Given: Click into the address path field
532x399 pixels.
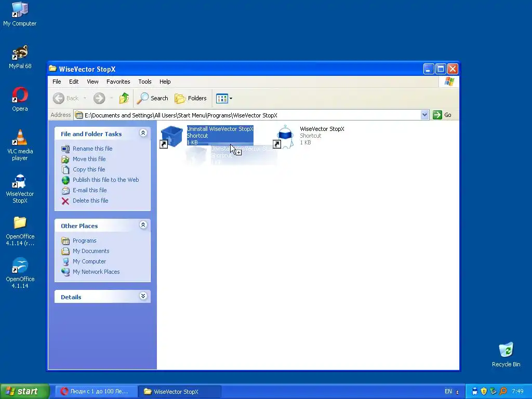Looking at the screenshot, I should [x=248, y=115].
